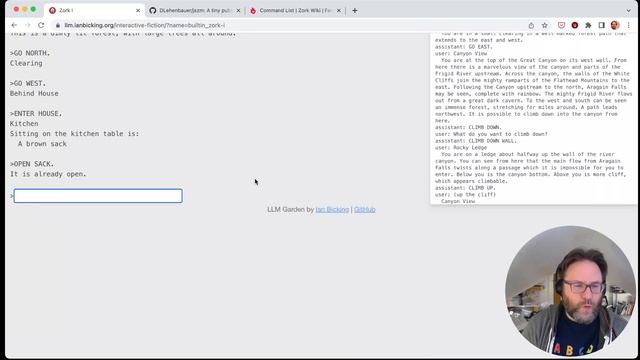Toggle the browser side panel icon
The image size is (640, 360).
[x=602, y=25]
